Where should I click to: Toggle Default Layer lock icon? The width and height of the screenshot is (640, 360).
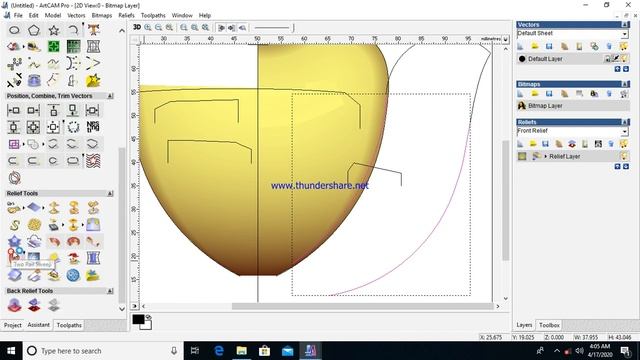click(x=607, y=59)
